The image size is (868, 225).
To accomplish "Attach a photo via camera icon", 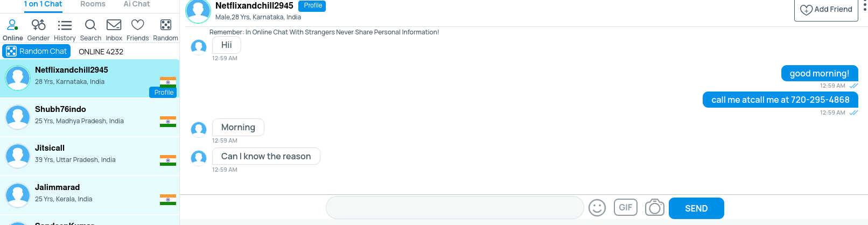I will 654,207.
